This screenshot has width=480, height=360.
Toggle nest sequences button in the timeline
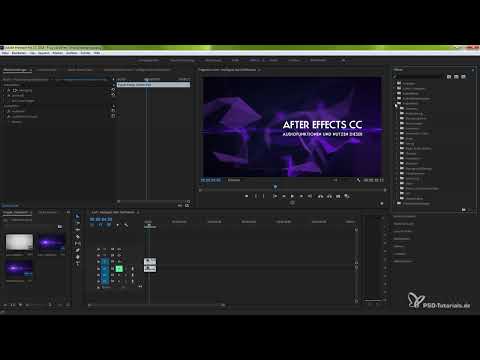point(92,225)
